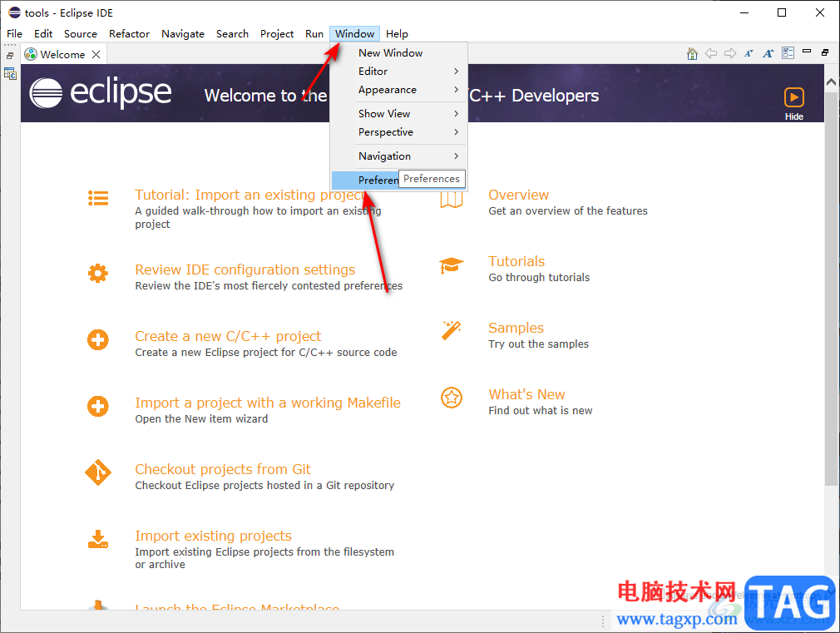Open the Source menu
The image size is (840, 633).
81,34
